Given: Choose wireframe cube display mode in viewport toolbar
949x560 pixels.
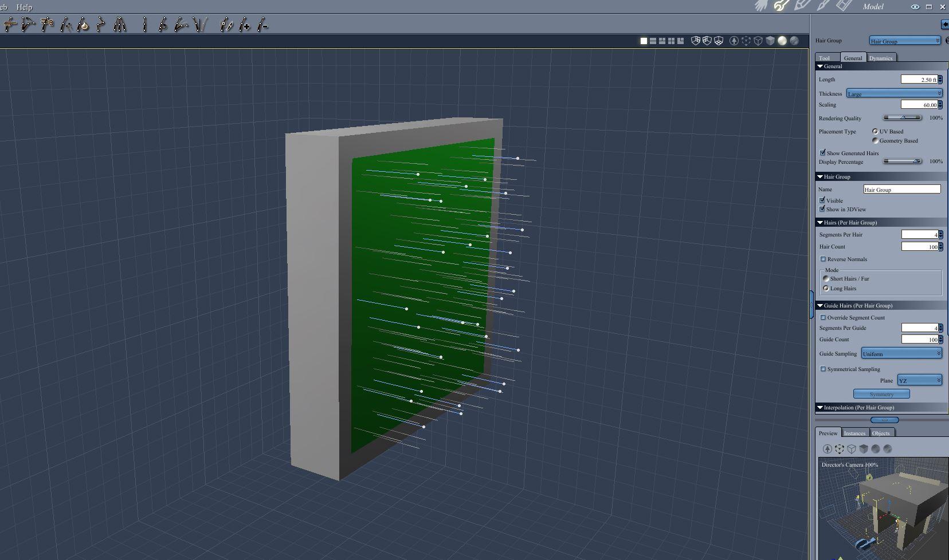Looking at the screenshot, I should (x=758, y=41).
